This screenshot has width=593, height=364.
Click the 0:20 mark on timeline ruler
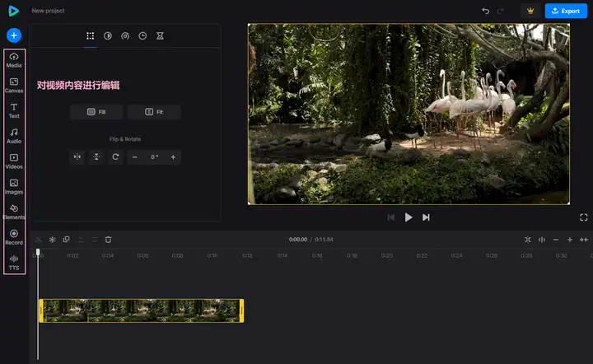tap(387, 256)
